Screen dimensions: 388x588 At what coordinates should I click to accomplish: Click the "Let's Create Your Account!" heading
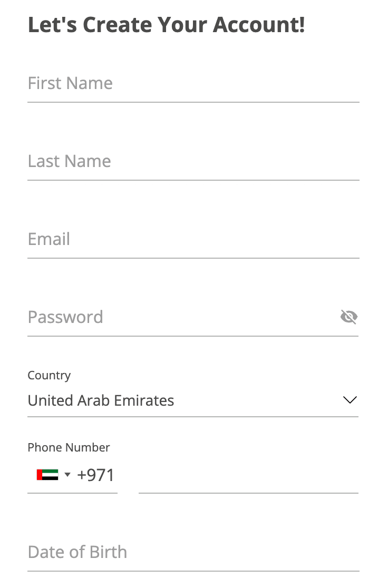166,25
